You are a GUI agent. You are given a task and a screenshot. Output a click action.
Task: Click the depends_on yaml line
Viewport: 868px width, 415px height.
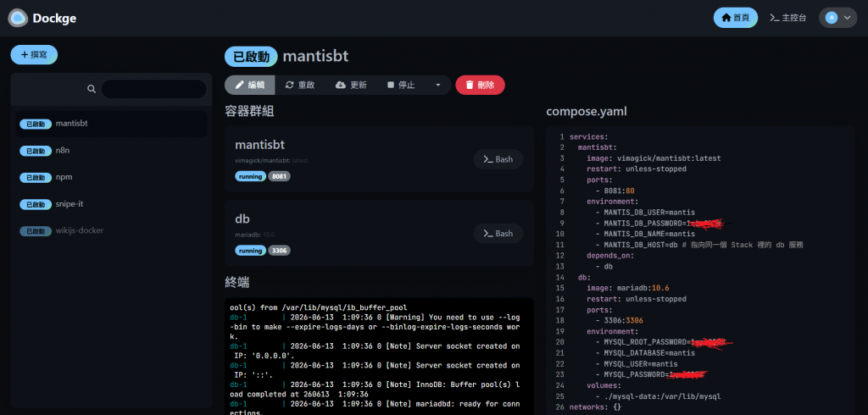tap(610, 256)
